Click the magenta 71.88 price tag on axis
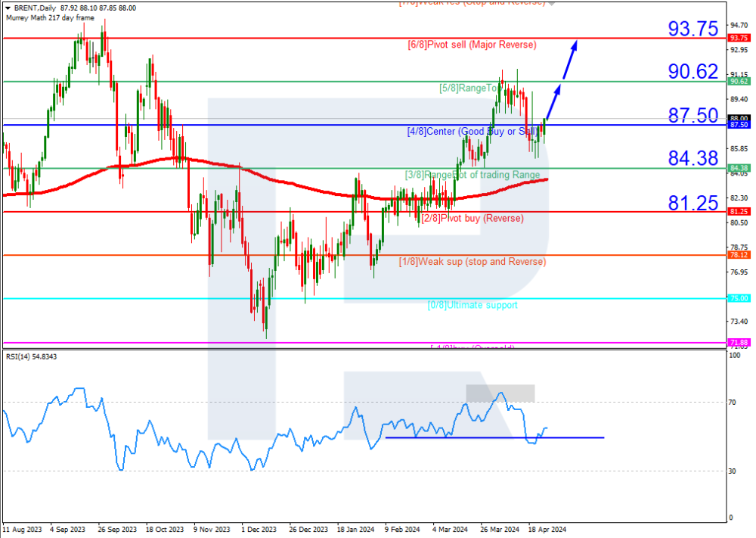The width and height of the screenshot is (756, 538). pyautogui.click(x=738, y=343)
